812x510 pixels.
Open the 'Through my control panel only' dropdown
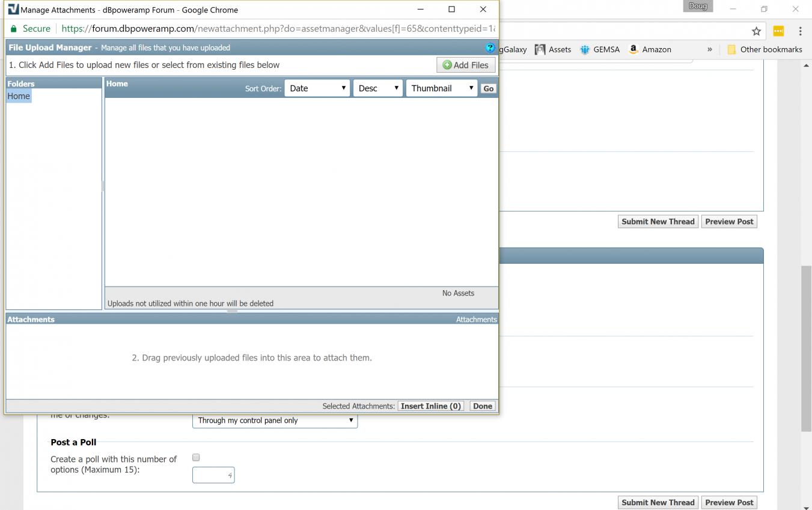(275, 420)
